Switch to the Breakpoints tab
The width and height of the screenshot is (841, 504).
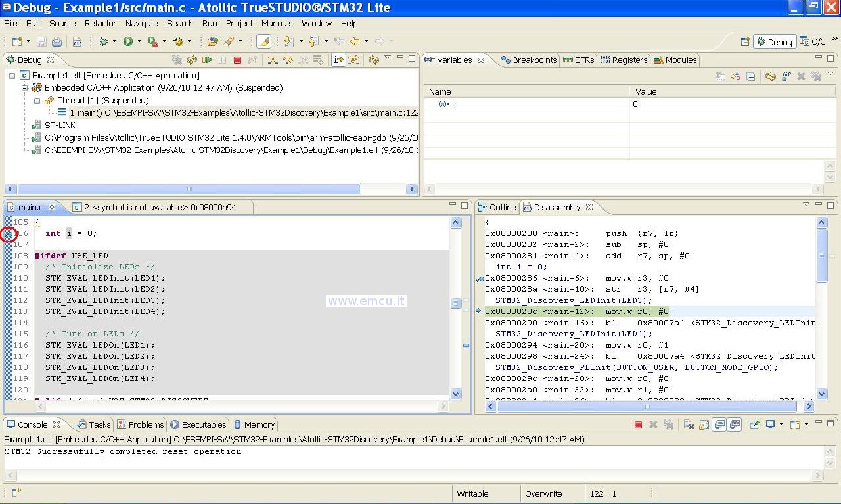point(529,60)
